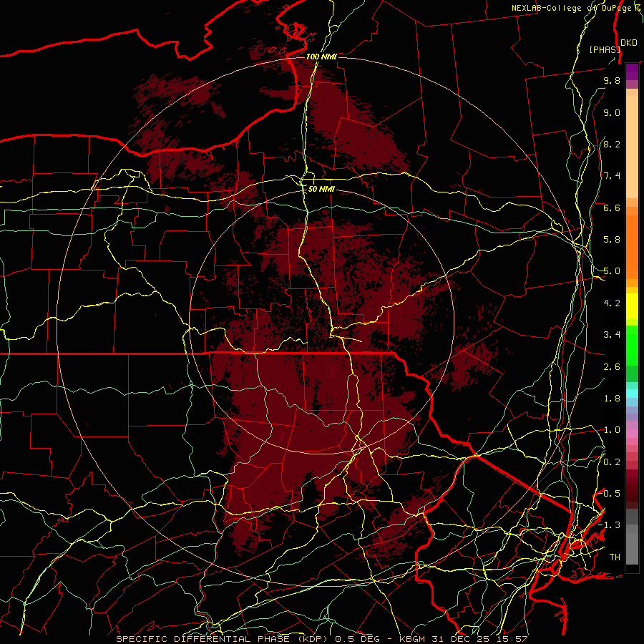Click the 'TH' label at scale bottom
644x644 pixels.
615,557
